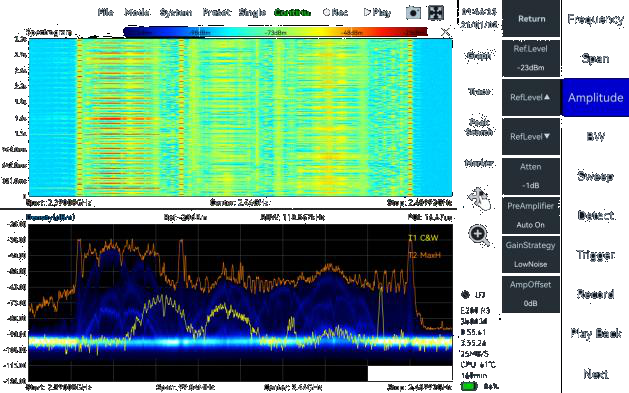629x393 pixels.
Task: Start recording with Rec button
Action: pyautogui.click(x=335, y=12)
